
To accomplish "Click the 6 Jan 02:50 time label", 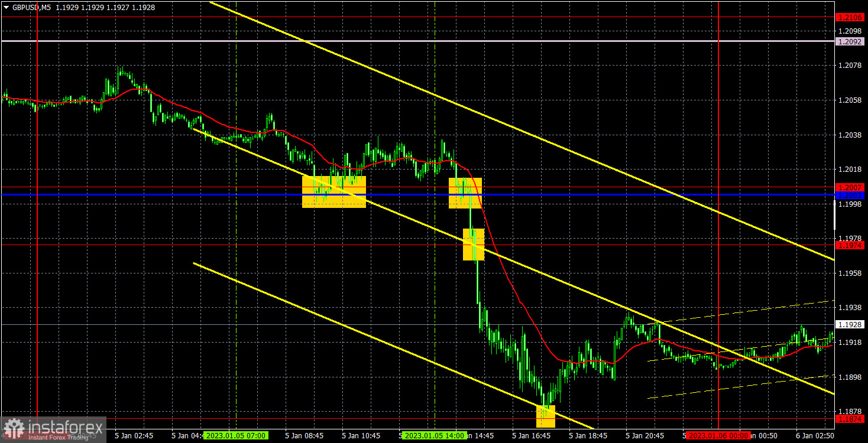I will pyautogui.click(x=815, y=436).
